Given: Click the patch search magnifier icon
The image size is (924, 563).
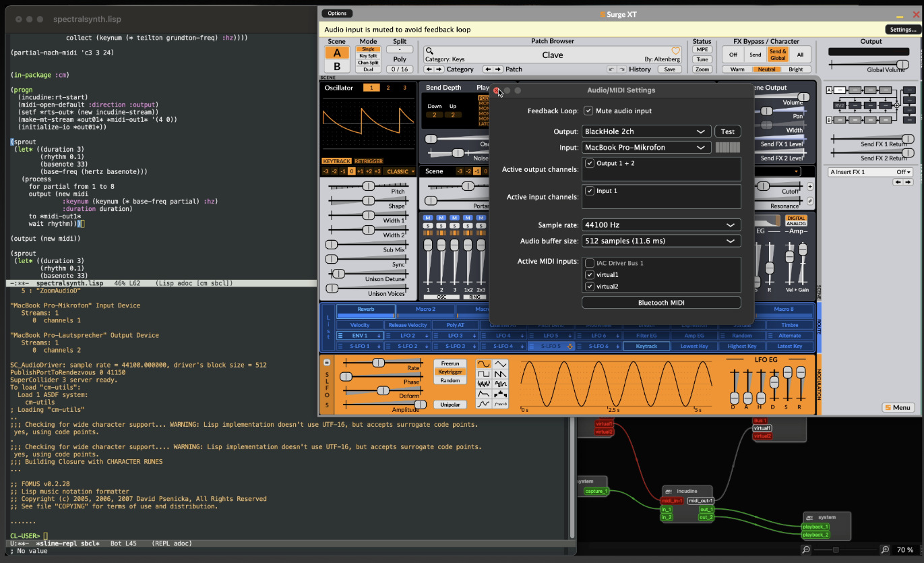Looking at the screenshot, I should [x=429, y=51].
